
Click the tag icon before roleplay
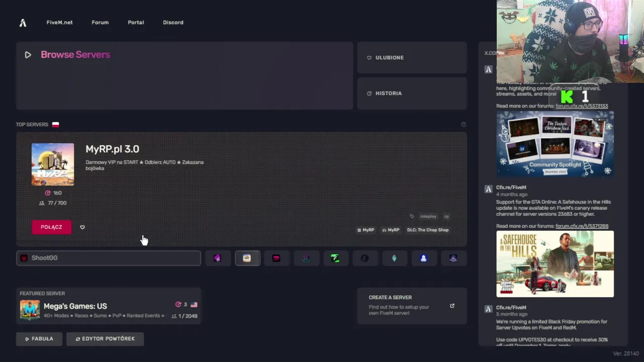pos(412,217)
